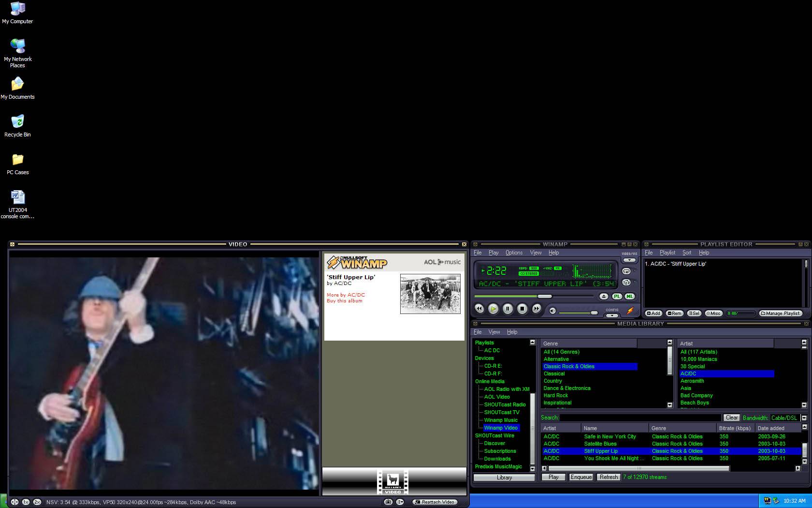Click the Media Library search field
Screen dimensions: 812x508
(640, 418)
